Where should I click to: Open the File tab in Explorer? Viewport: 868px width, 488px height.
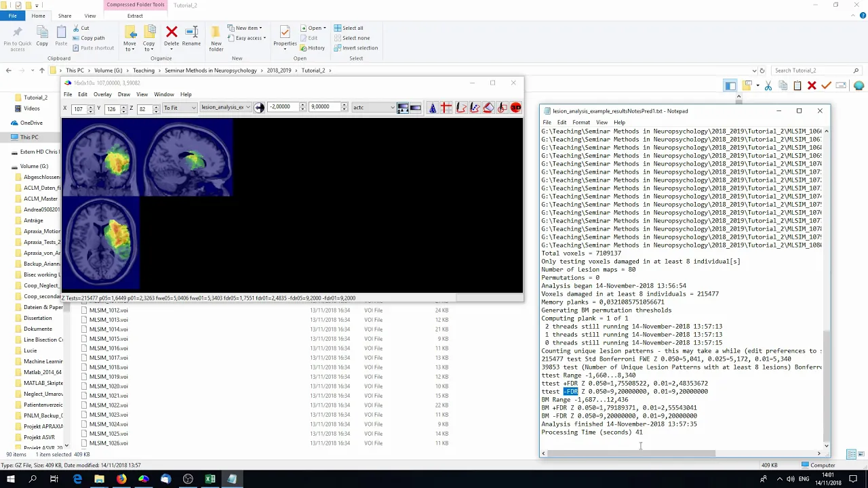tap(12, 16)
